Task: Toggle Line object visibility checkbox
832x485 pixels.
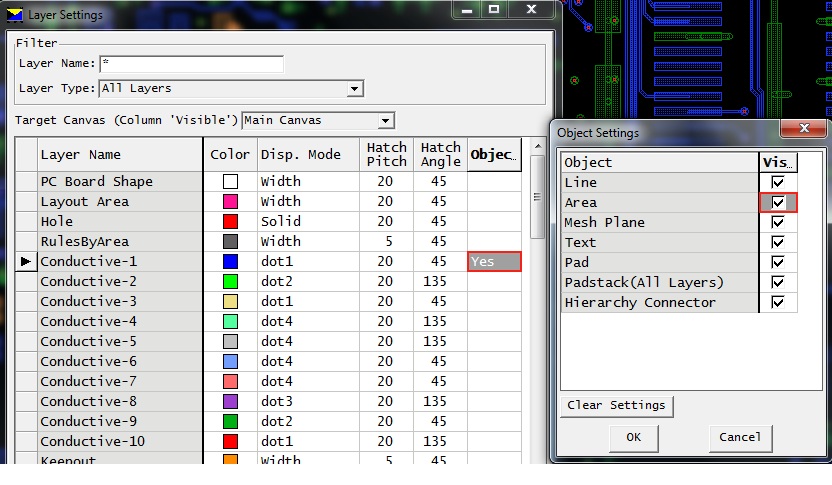Action: [778, 183]
